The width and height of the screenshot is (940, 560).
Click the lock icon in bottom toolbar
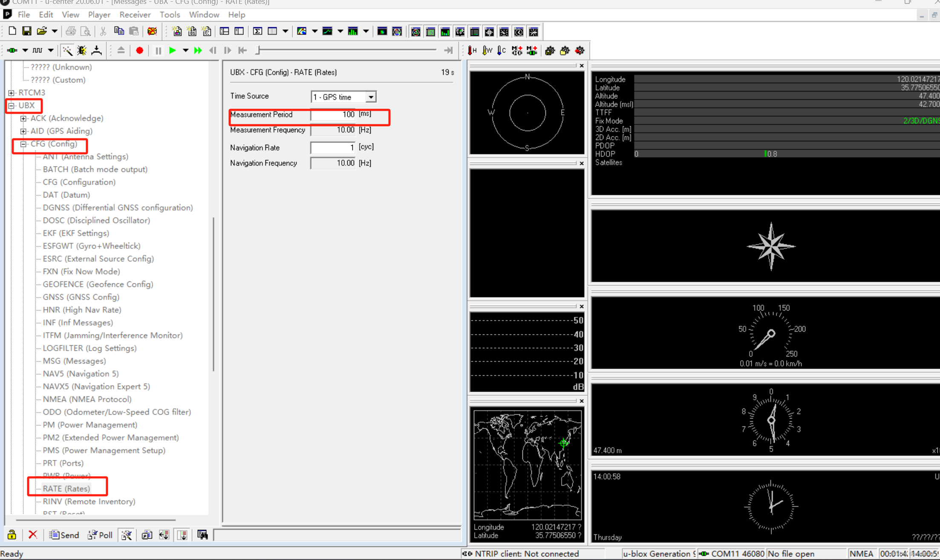coord(12,535)
